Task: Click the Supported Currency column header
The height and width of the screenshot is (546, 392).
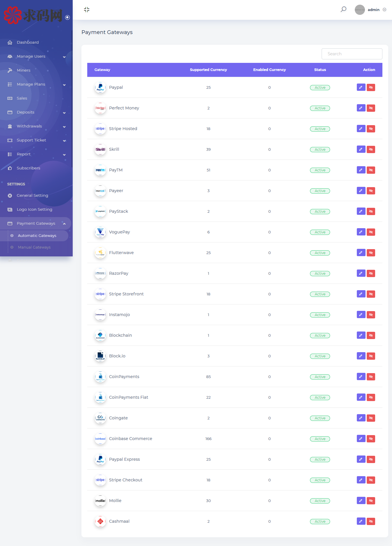Action: [x=208, y=70]
